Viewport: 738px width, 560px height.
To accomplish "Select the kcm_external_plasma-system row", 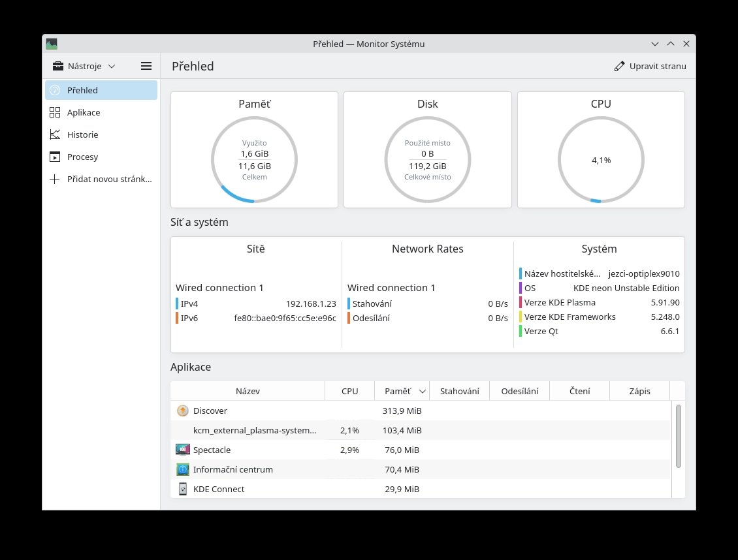I will (x=421, y=430).
